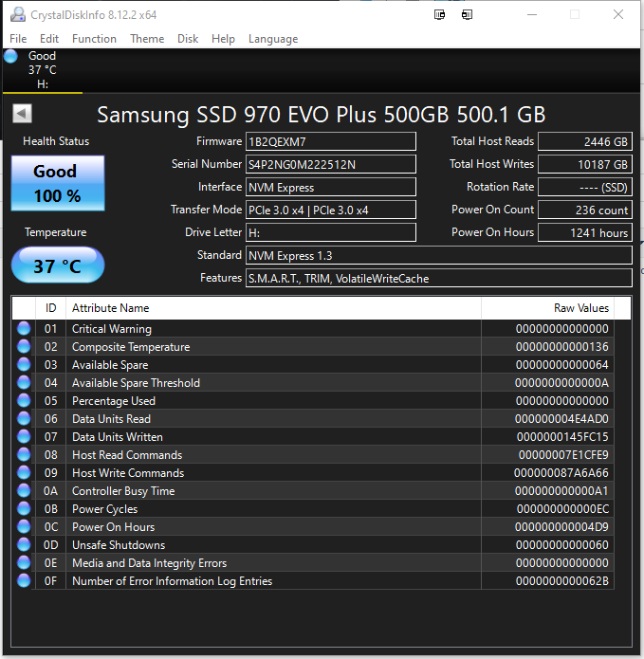Select the H: drive status orb
Screen dimensions: 644x659
click(x=11, y=56)
